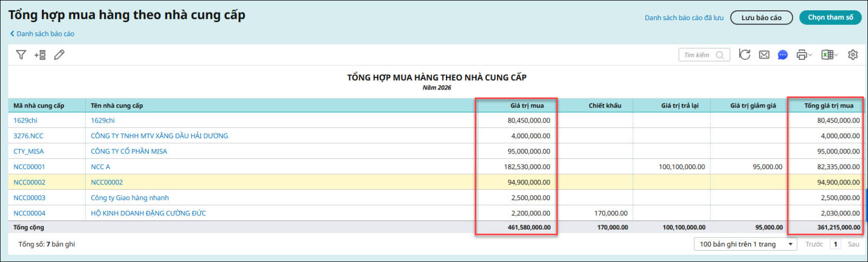This screenshot has height=262, width=868.
Task: Click the printer icon
Action: [801, 55]
